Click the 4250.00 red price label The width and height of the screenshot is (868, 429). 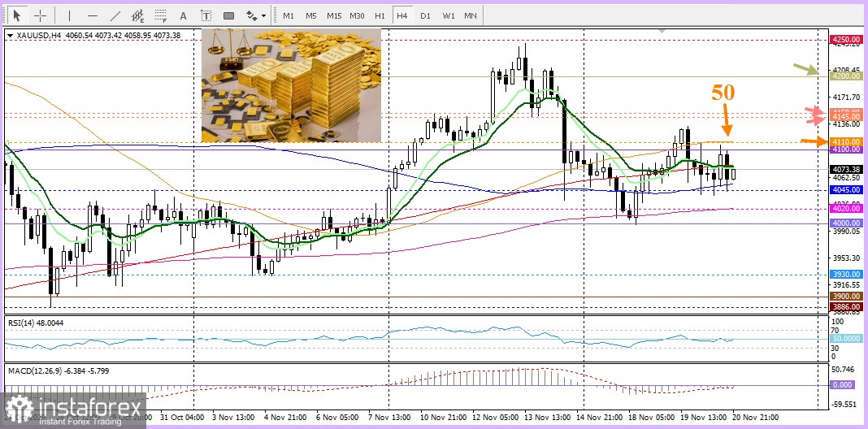coord(846,40)
